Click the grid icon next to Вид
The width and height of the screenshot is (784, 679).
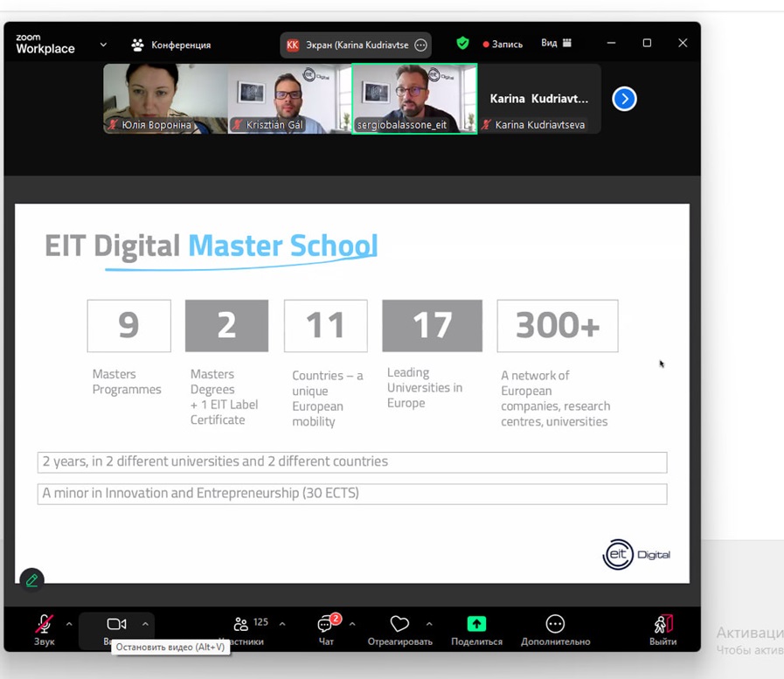[x=567, y=43]
